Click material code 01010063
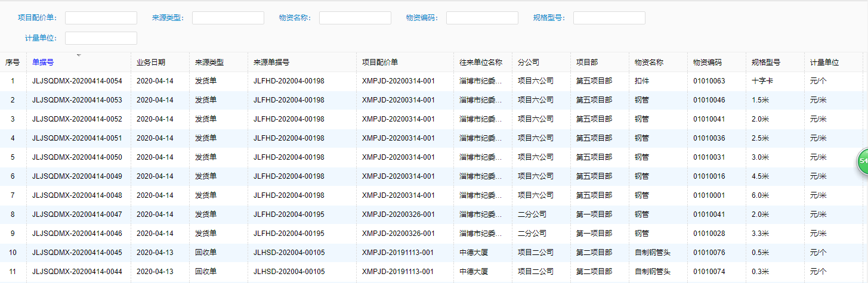868x283 pixels. [x=709, y=81]
